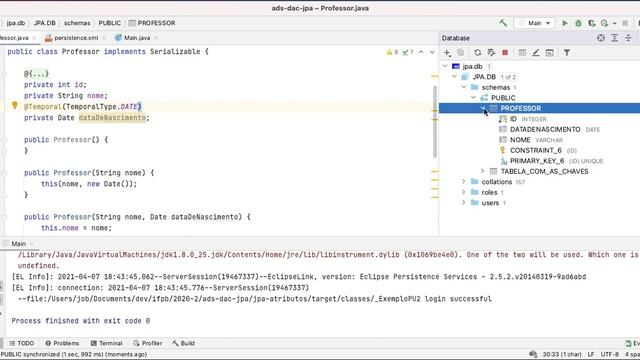The image size is (640, 360).
Task: Select the DATADENASCIMENTO column
Action: 549,129
